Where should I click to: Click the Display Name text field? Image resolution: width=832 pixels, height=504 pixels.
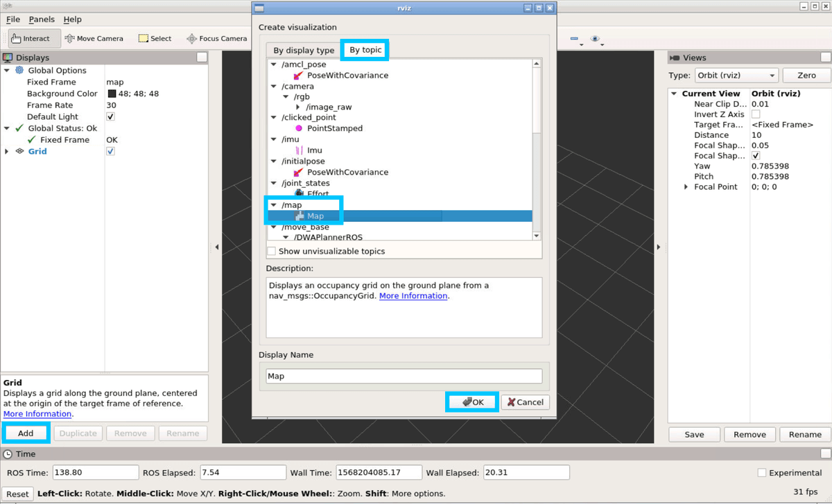(x=404, y=376)
